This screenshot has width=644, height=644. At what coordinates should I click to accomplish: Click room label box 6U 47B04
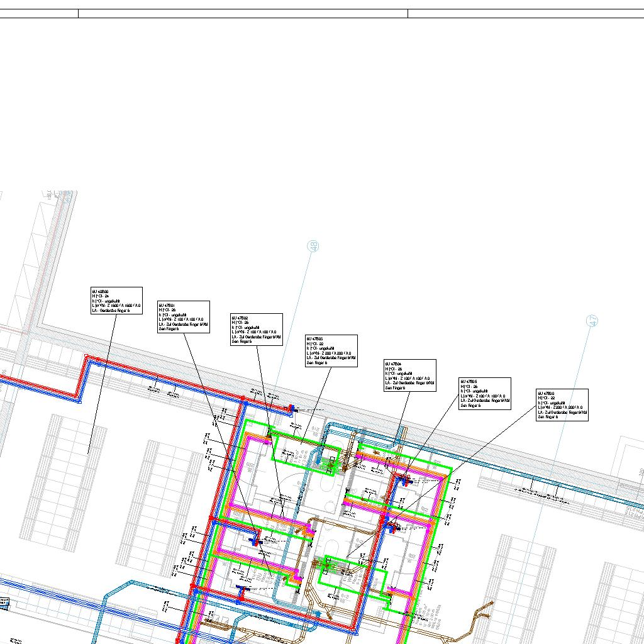410,375
